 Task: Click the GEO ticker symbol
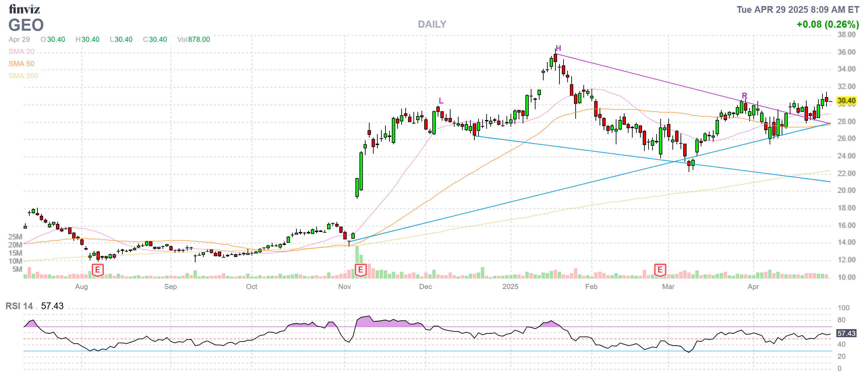pyautogui.click(x=26, y=25)
